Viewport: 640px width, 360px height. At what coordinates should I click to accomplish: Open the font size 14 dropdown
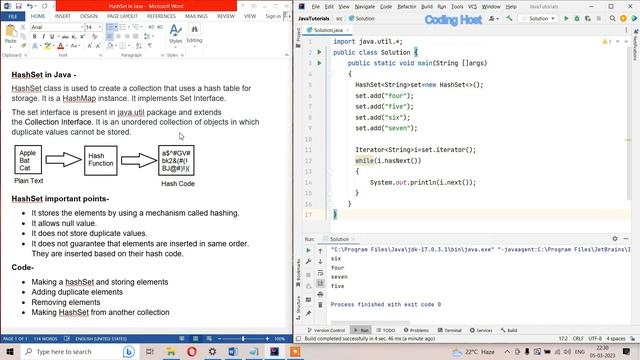pos(100,27)
